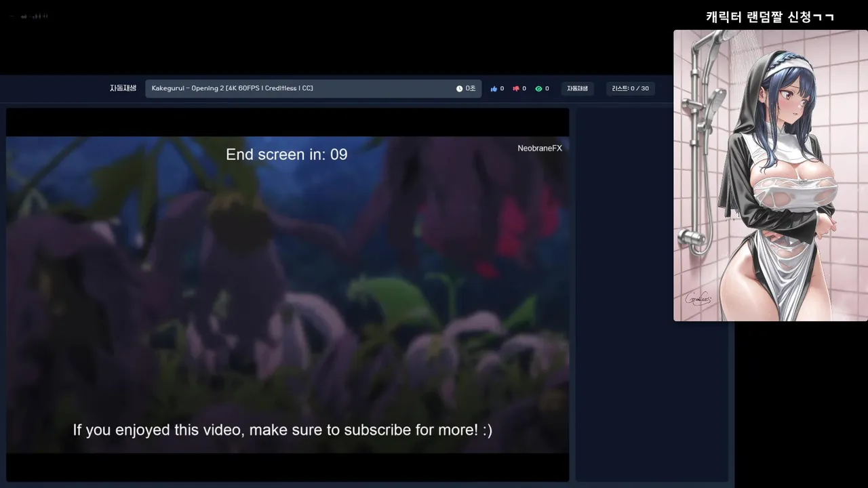The height and width of the screenshot is (488, 868).
Task: Click the 0초 timer text
Action: pos(471,89)
